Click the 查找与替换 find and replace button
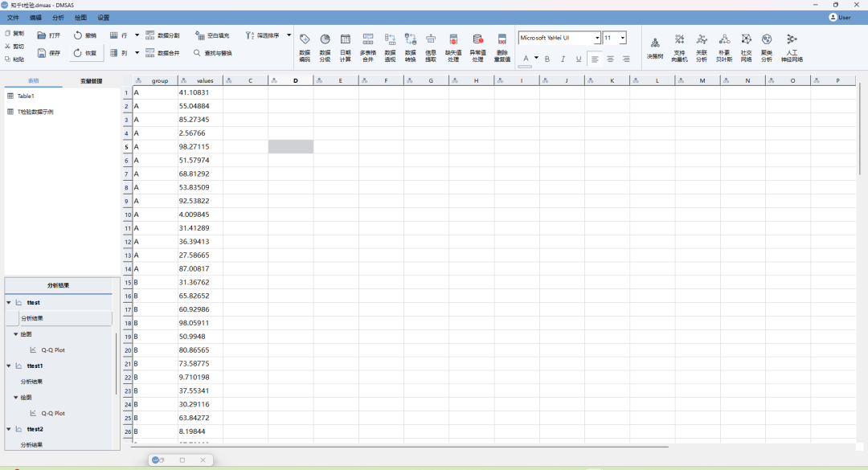Image resolution: width=868 pixels, height=470 pixels. point(213,53)
